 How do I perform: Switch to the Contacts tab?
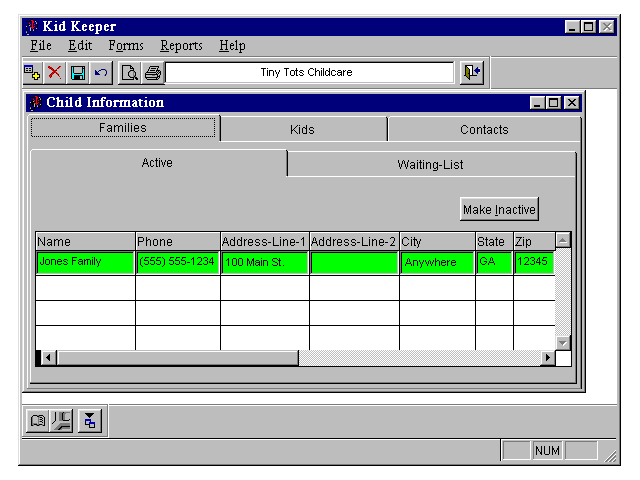(x=484, y=129)
